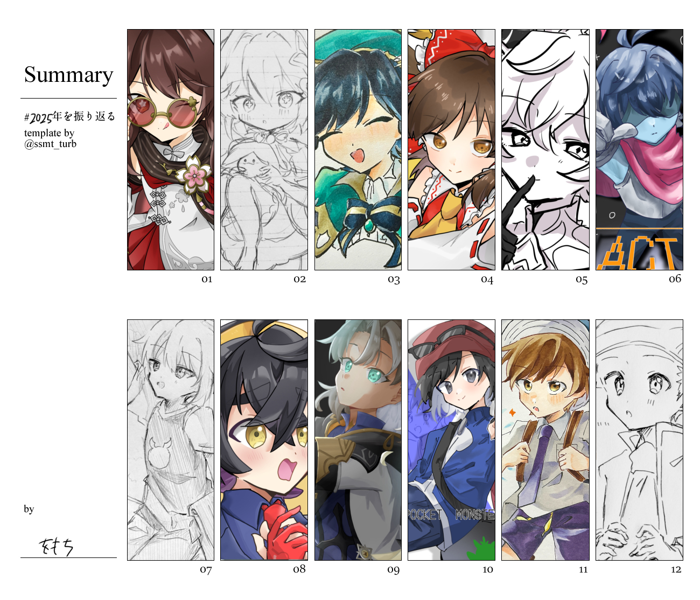
Task: Click the @ssmt_turb template credit
Action: pyautogui.click(x=50, y=144)
